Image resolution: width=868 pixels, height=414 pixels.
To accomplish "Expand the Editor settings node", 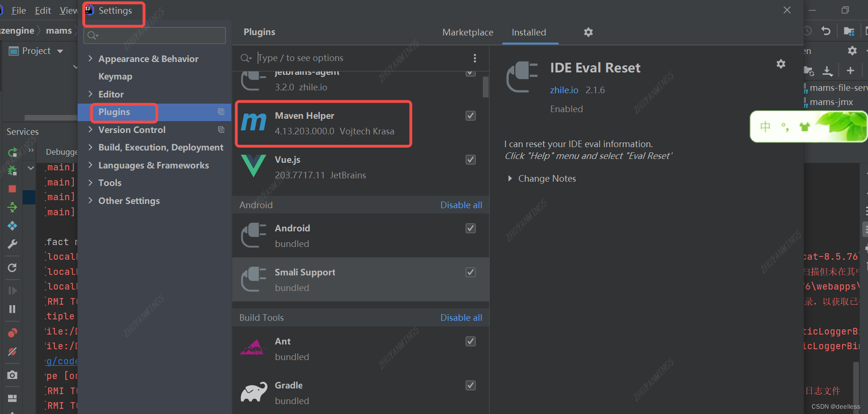I will click(90, 94).
